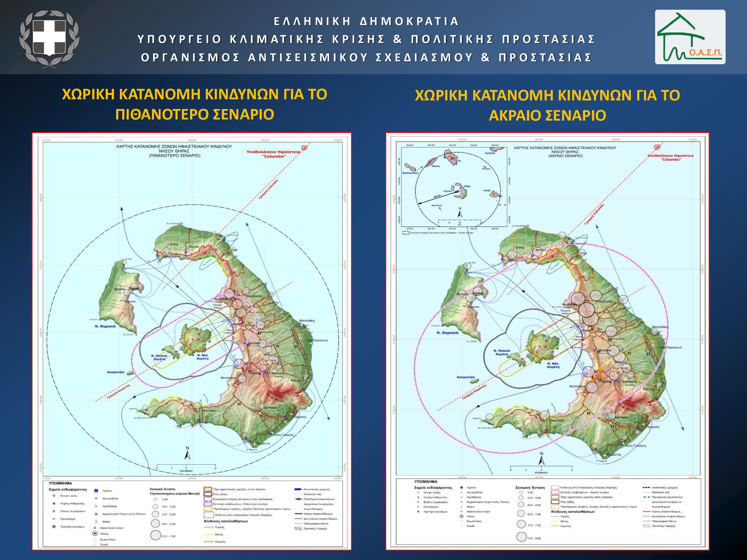
Task: Click 5.00 intensity circle in ΠΙΘΑΝΟΤΕΡΟ legend
Action: (x=155, y=499)
